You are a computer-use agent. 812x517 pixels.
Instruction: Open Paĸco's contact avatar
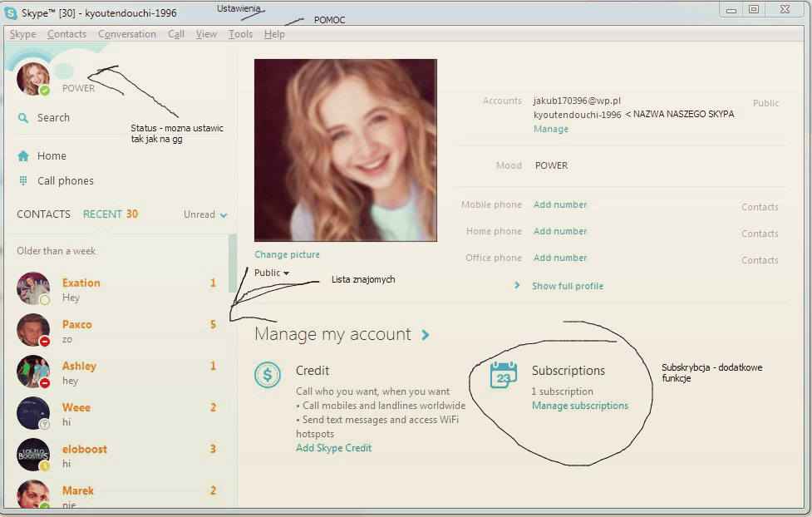point(33,330)
